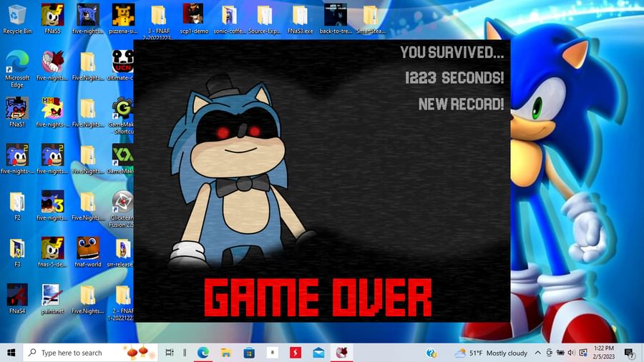The height and width of the screenshot is (362, 644).
Task: Open the five-nights icon with number 3
Action: 52,205
